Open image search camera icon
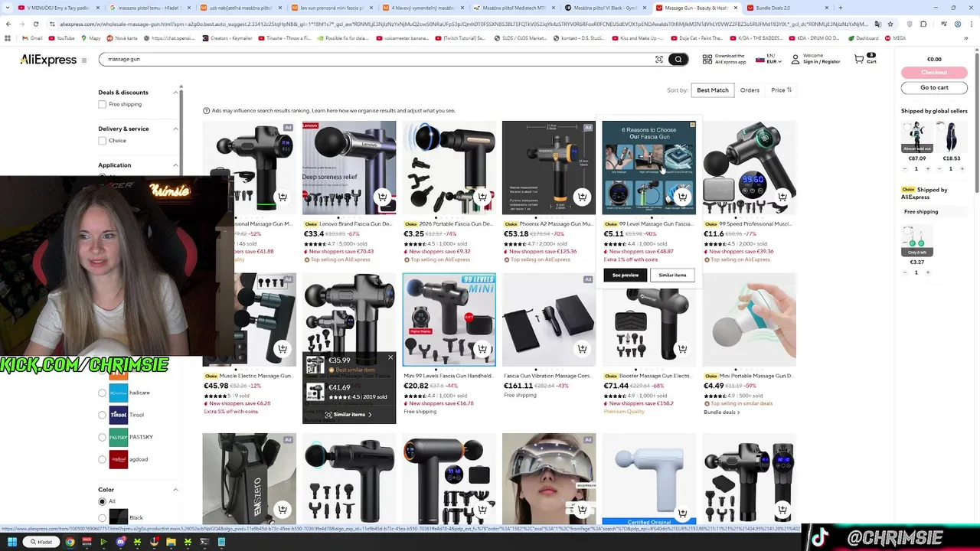Viewport: 980px width, 551px height. pos(658,59)
